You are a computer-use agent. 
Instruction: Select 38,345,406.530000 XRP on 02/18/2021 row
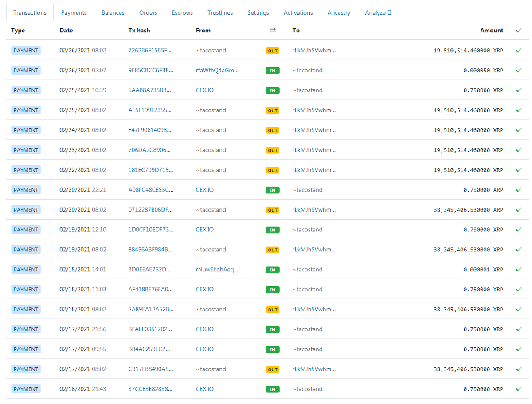tap(469, 310)
